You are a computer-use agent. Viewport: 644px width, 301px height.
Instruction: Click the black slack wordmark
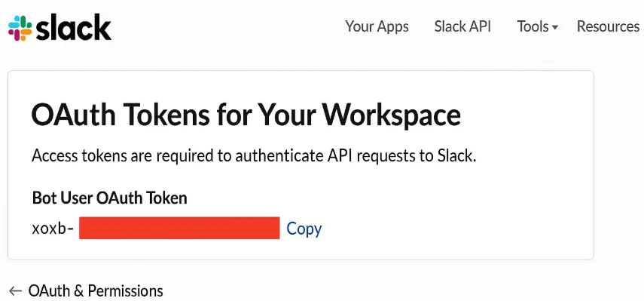point(74,28)
